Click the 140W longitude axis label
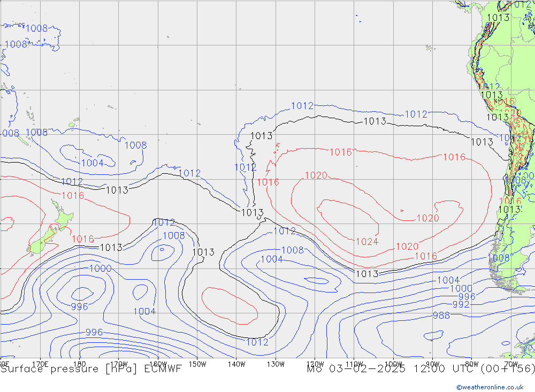Screen dimensions: 535x392 point(236,364)
